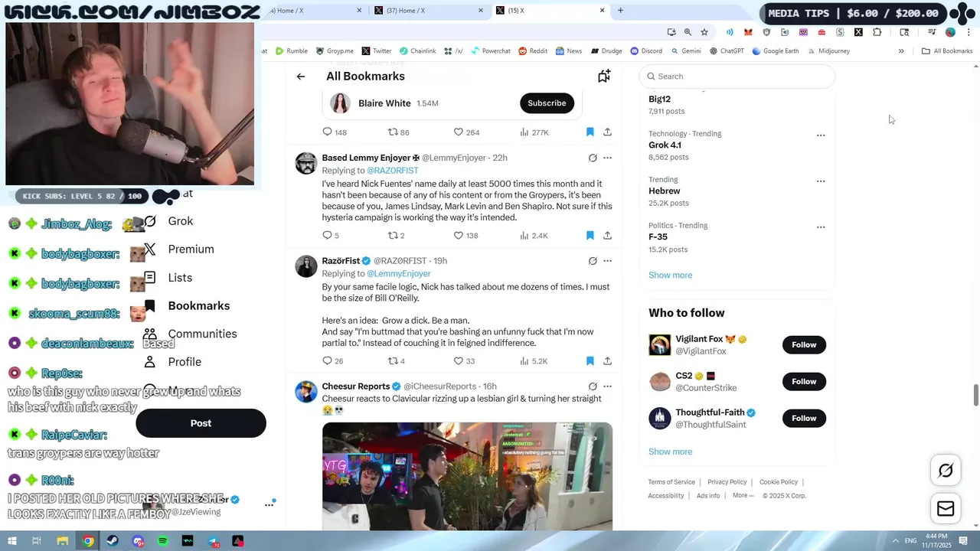
Task: Remove bookmark from Based Lemmy Enjoyer post
Action: click(x=590, y=235)
